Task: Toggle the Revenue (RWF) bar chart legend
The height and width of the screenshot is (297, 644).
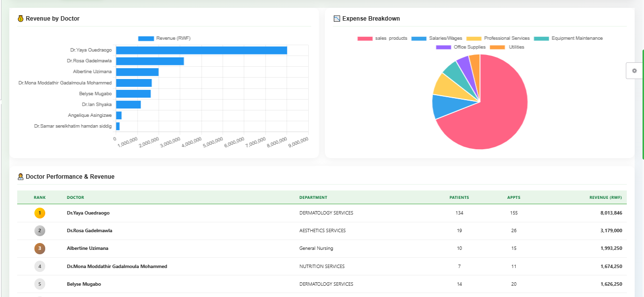Action: 164,38
